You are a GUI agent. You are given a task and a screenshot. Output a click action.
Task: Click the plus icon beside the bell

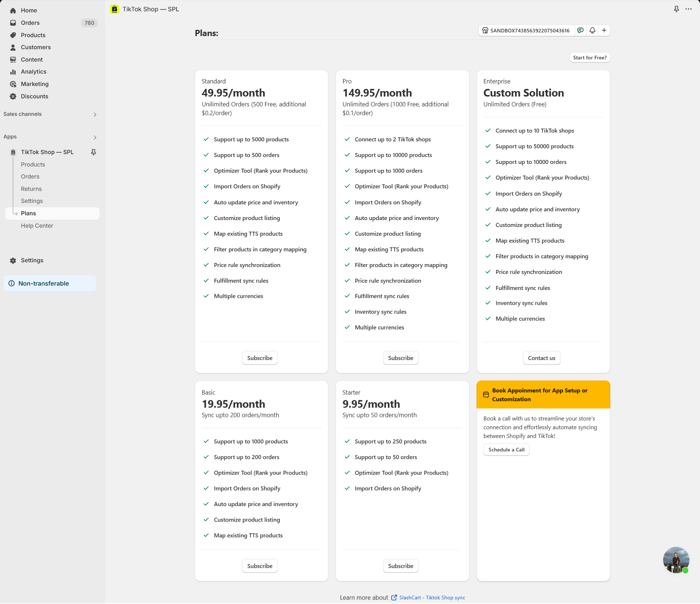[x=604, y=30]
